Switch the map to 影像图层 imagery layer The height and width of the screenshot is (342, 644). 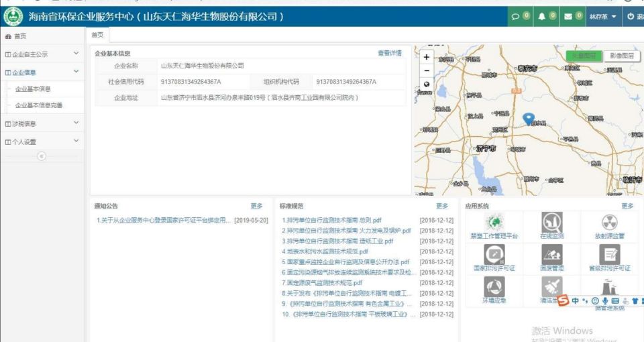622,56
